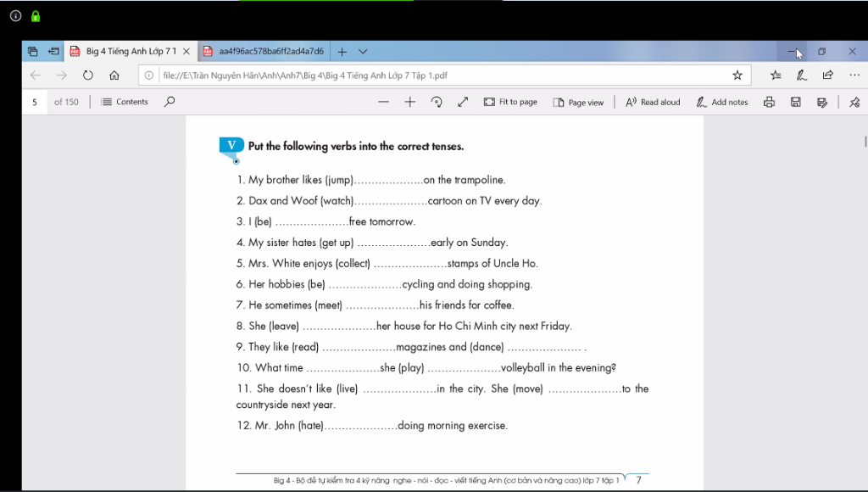Click sentence '11. She doesn't like (live)'
Viewport: 868px width, 492px height.
pyautogui.click(x=442, y=396)
